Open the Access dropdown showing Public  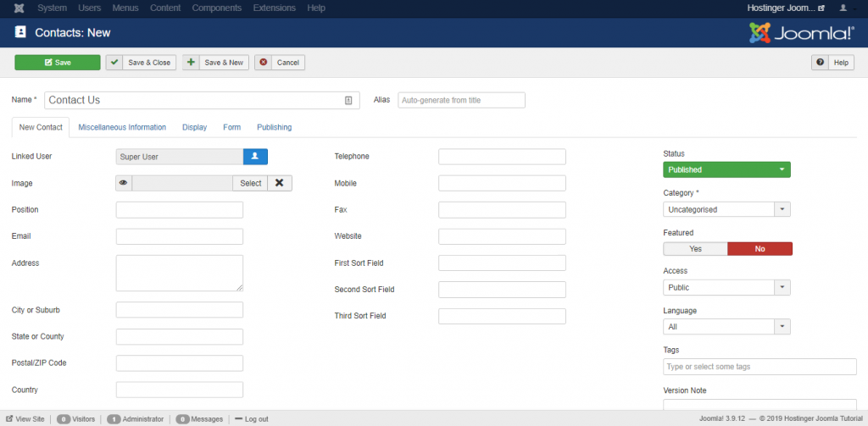pos(726,288)
